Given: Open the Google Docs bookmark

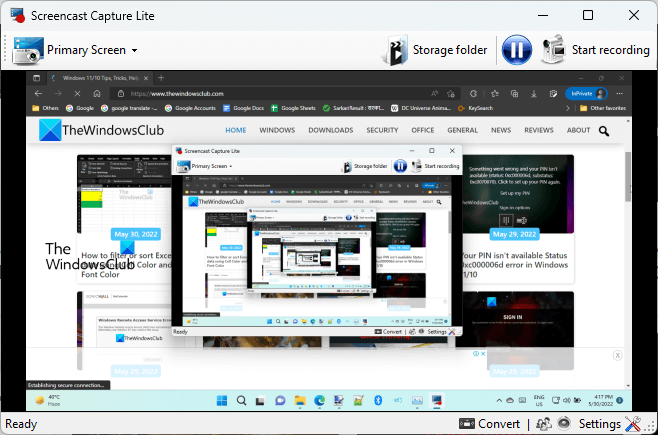Looking at the screenshot, I should (x=243, y=108).
